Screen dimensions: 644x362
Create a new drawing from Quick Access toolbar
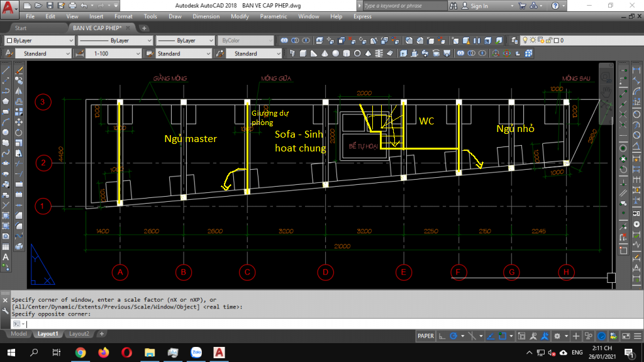click(x=27, y=6)
